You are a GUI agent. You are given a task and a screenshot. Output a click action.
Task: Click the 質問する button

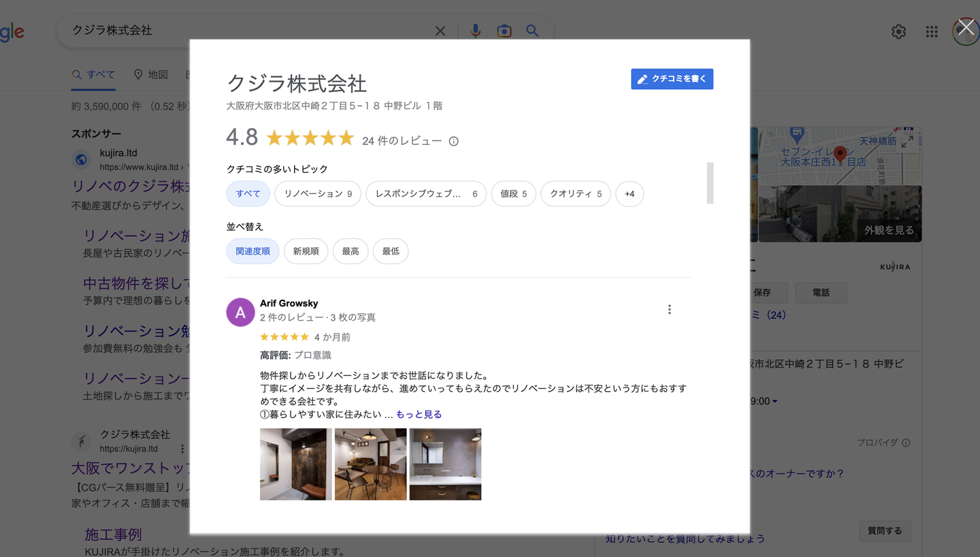pyautogui.click(x=884, y=530)
